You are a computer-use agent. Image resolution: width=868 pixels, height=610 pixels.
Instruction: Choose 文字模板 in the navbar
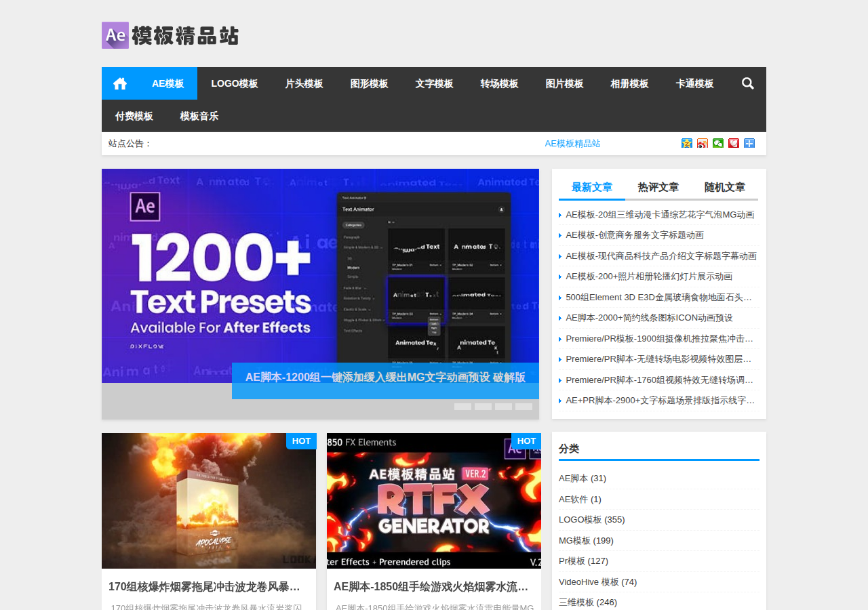click(434, 83)
